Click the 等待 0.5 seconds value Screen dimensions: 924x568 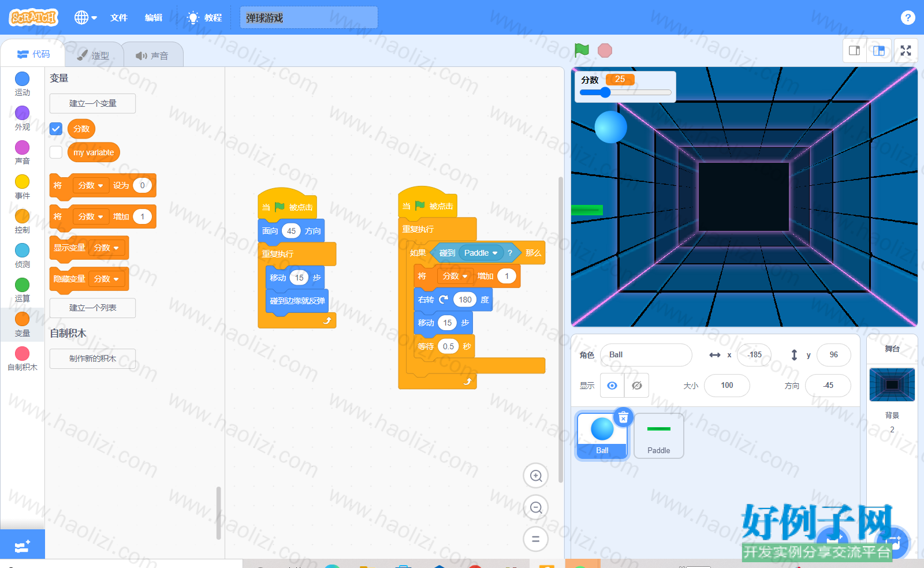pyautogui.click(x=448, y=346)
